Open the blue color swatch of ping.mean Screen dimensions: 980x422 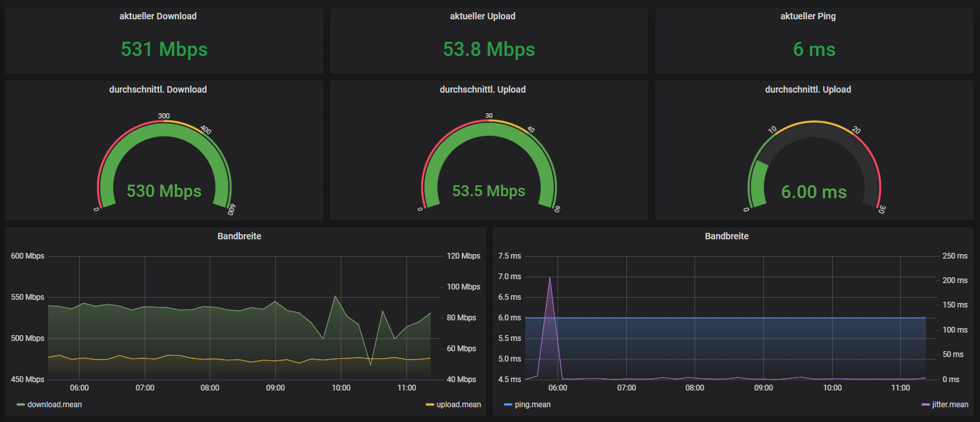click(x=508, y=405)
